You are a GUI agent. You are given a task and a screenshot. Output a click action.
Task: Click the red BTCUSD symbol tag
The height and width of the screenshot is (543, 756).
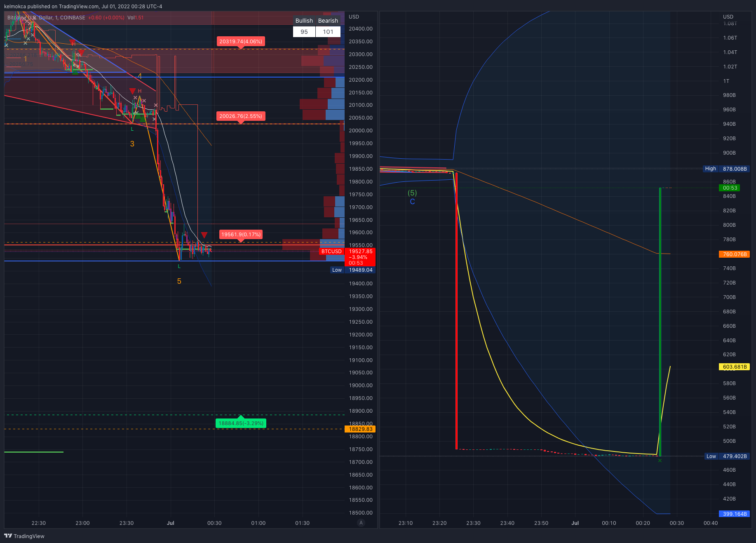[331, 252]
